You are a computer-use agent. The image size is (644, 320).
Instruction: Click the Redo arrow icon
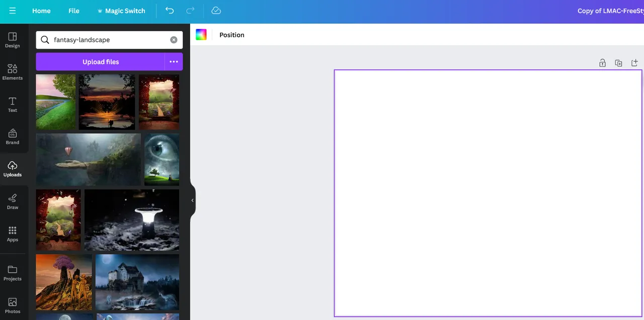[190, 11]
